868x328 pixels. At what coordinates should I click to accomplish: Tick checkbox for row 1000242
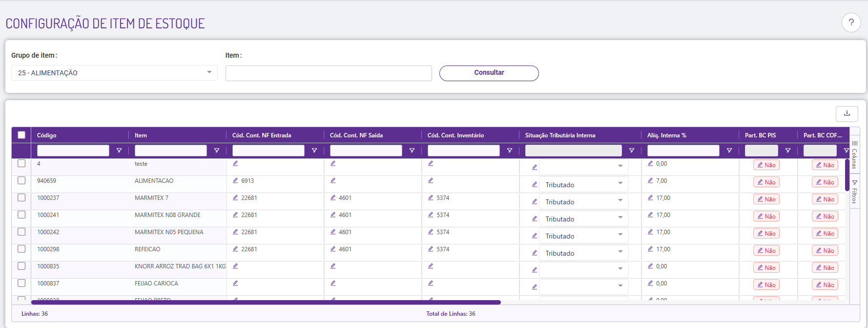21,232
